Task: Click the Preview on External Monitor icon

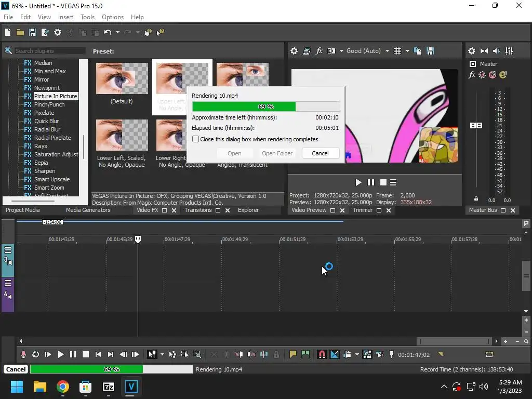Action: [307, 51]
